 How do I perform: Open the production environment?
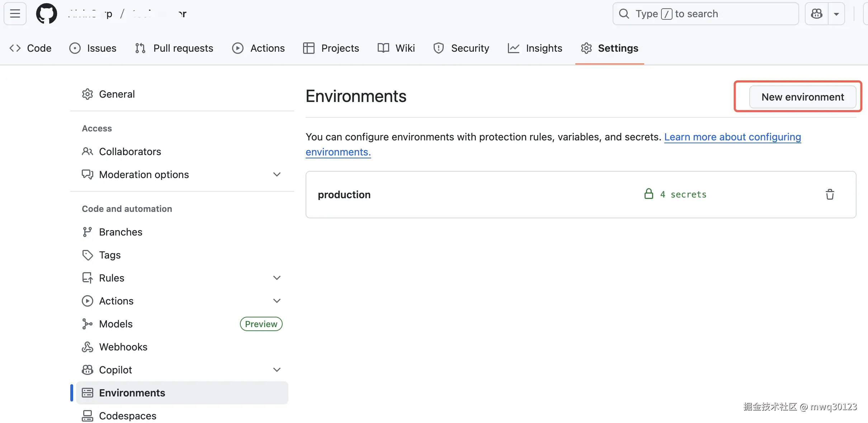(344, 195)
